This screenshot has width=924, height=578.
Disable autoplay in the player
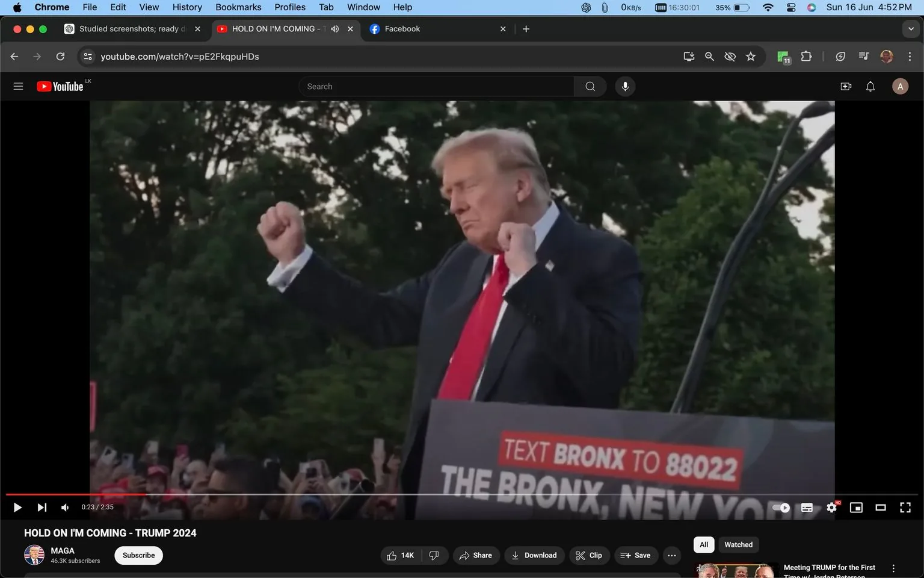coord(780,508)
